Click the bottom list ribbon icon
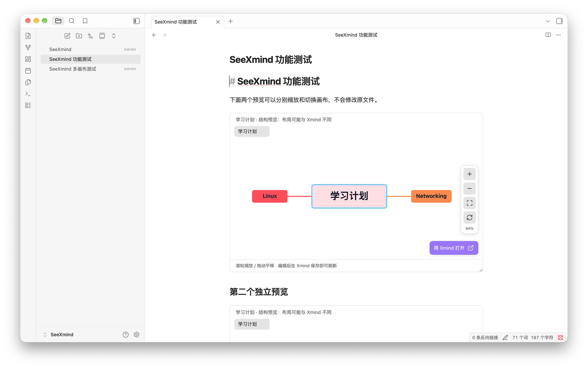This screenshot has height=369, width=588. pos(28,105)
